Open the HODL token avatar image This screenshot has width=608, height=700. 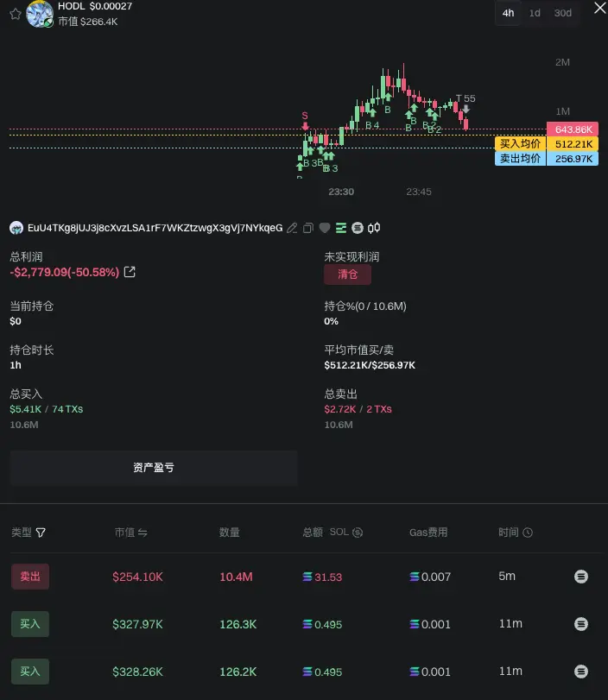40,14
